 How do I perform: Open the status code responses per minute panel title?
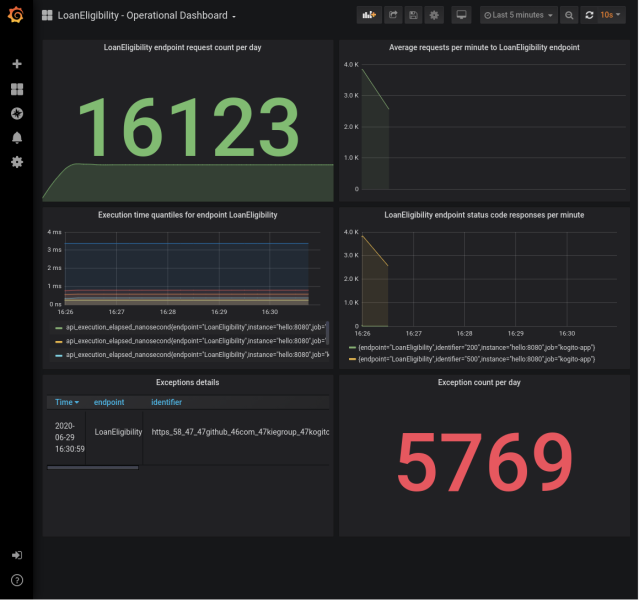click(x=484, y=215)
